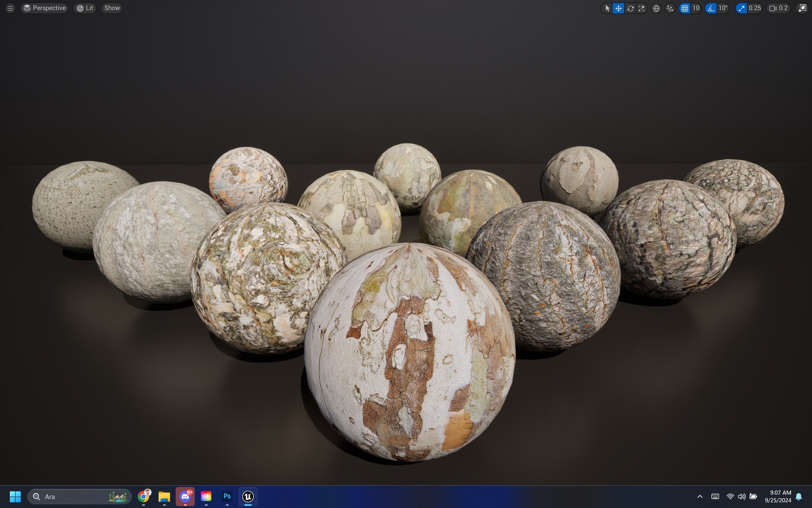Open the touch keyboard tray icon
Image resolution: width=812 pixels, height=508 pixels.
pos(715,497)
